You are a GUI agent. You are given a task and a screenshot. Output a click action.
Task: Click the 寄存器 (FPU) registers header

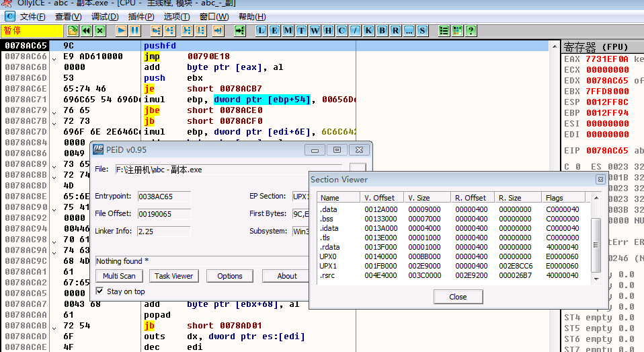click(x=603, y=46)
